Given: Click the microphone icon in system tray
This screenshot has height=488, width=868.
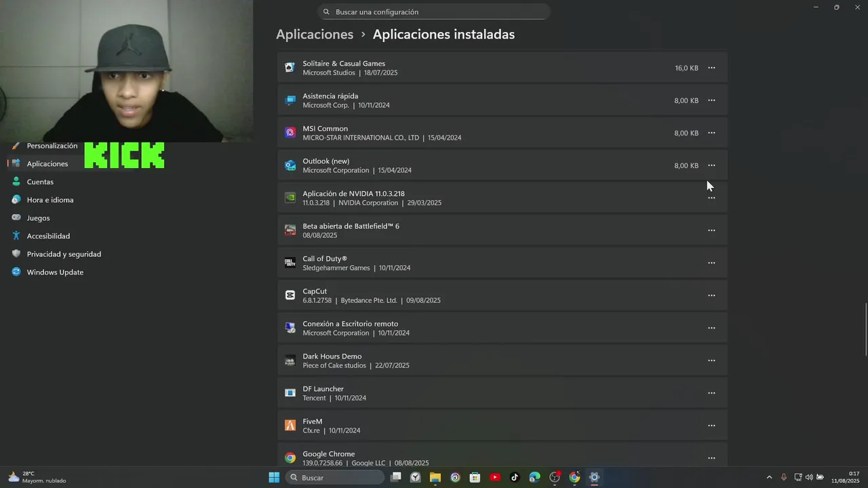Looking at the screenshot, I should point(784,478).
